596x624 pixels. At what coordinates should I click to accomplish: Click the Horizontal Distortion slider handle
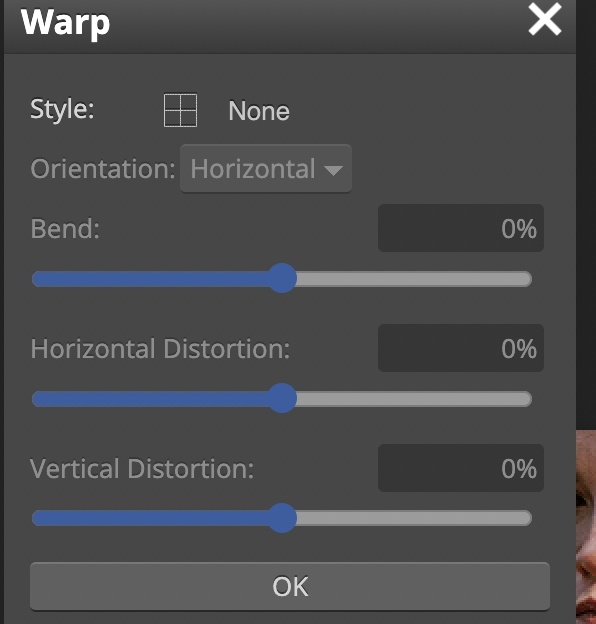(282, 398)
